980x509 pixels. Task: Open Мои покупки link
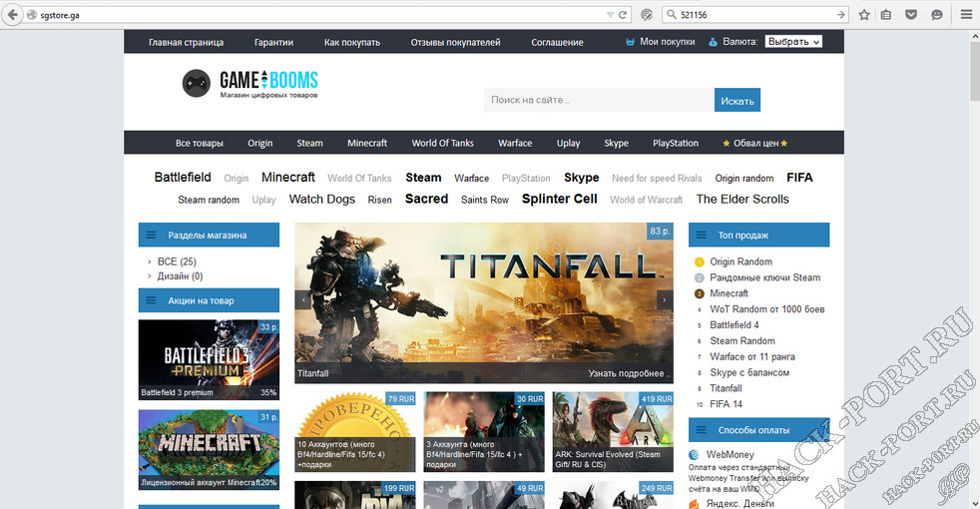(x=668, y=42)
